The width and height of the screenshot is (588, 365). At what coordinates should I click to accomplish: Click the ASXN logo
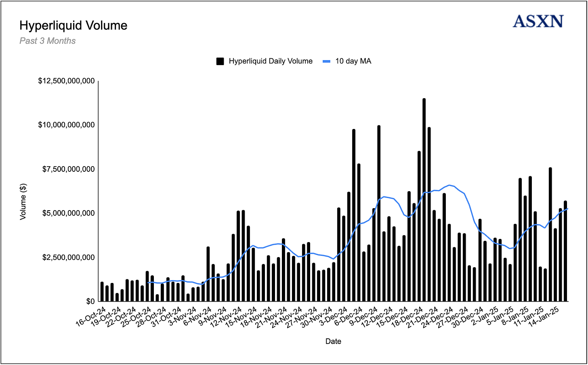(538, 21)
